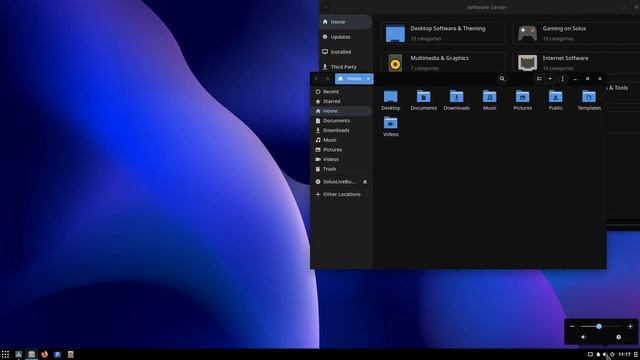Select Documents in Files sidebar
The image size is (640, 360).
point(342,121)
